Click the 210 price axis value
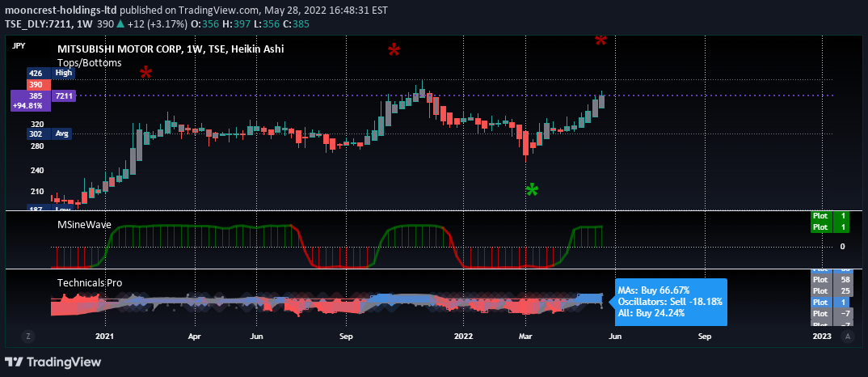868x377 pixels. pyautogui.click(x=36, y=192)
